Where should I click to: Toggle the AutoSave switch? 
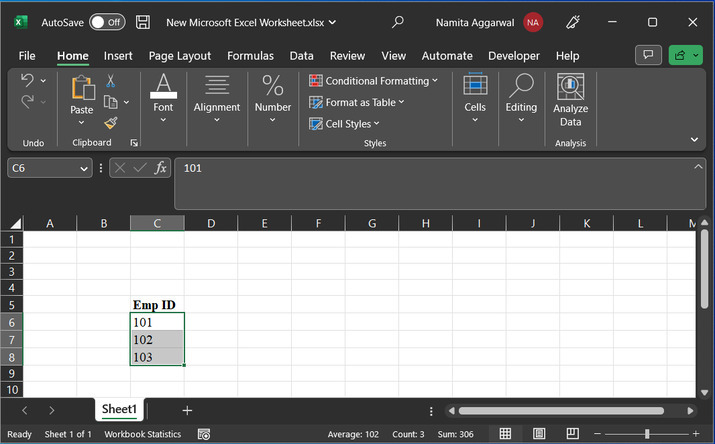[107, 21]
